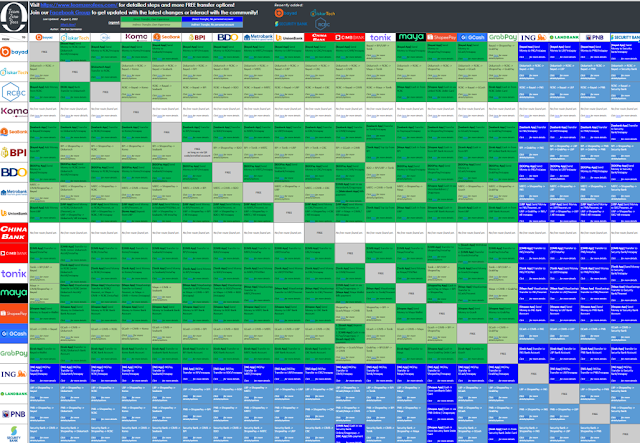Image resolution: width=640 pixels, height=443 pixels.
Task: Click bayad logo under Recently added
Action: pyautogui.click(x=286, y=13)
